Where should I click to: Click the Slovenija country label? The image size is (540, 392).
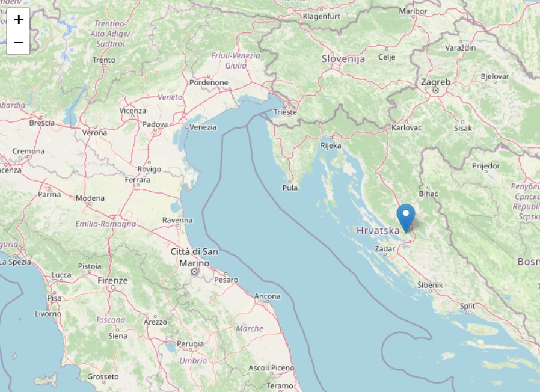343,59
